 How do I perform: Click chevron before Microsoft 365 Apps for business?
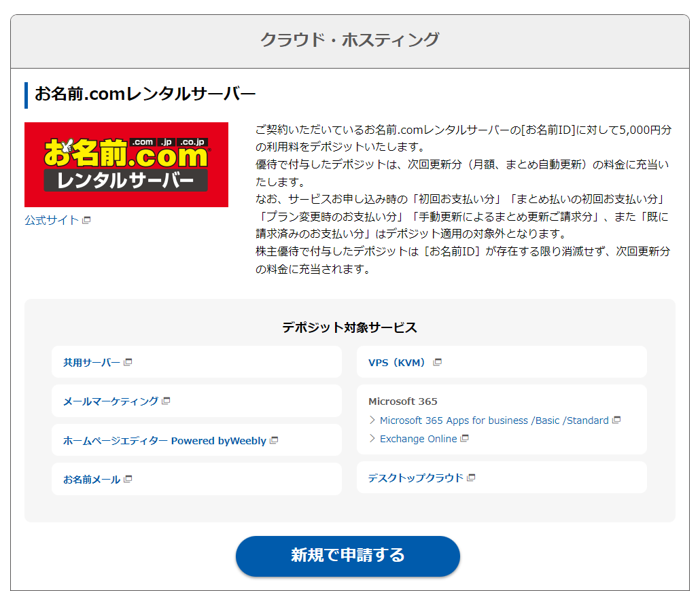pyautogui.click(x=372, y=420)
